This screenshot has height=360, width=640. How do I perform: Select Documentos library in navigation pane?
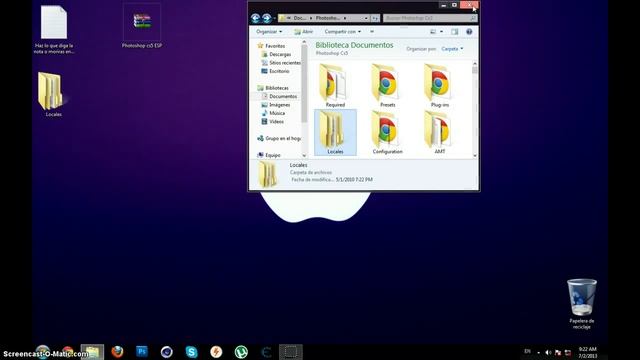point(283,96)
